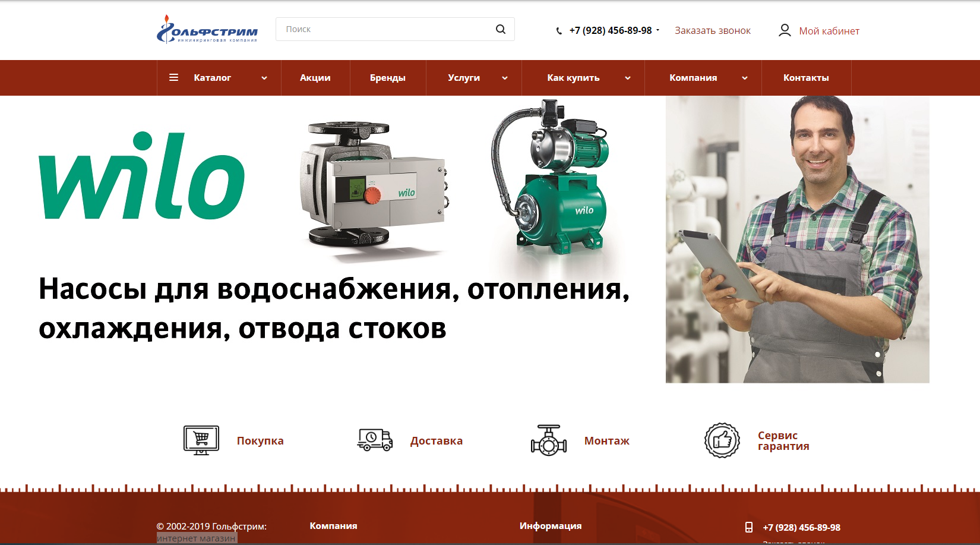The height and width of the screenshot is (545, 980).
Task: Open the Сервис гарантия link
Action: tap(783, 441)
